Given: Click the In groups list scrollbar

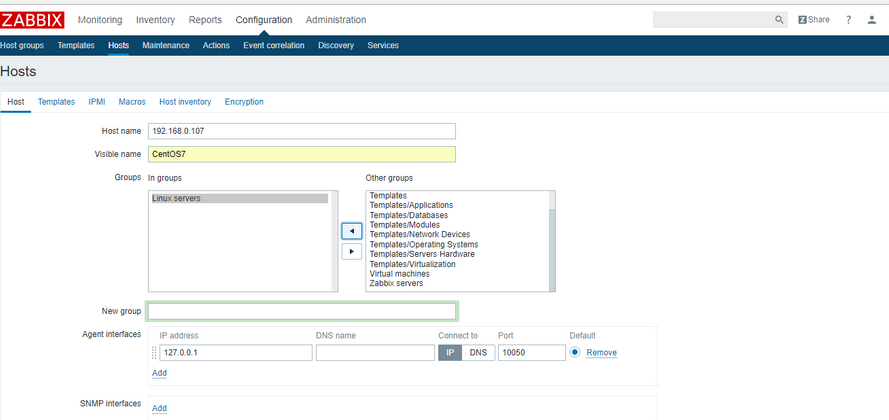Looking at the screenshot, I should click(x=335, y=241).
